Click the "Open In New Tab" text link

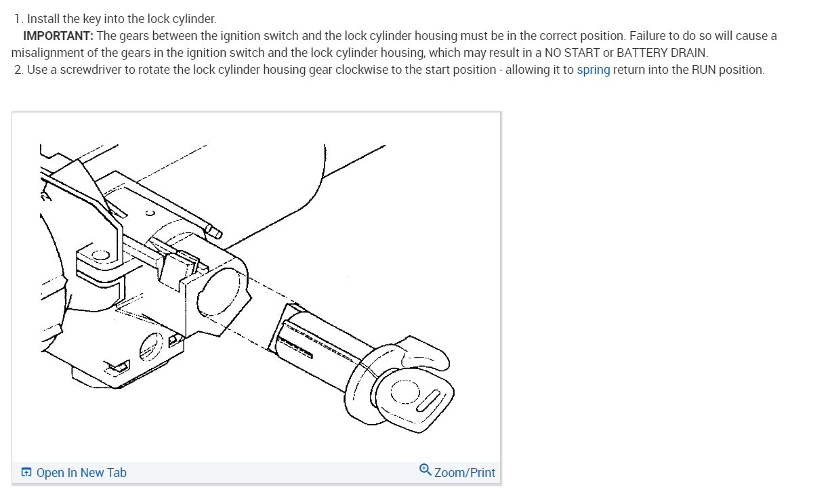click(81, 472)
